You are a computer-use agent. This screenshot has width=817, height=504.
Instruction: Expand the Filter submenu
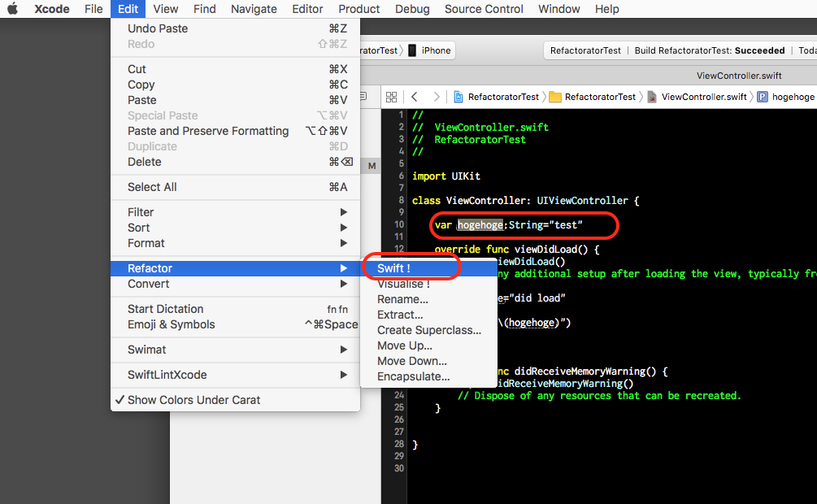coord(235,212)
